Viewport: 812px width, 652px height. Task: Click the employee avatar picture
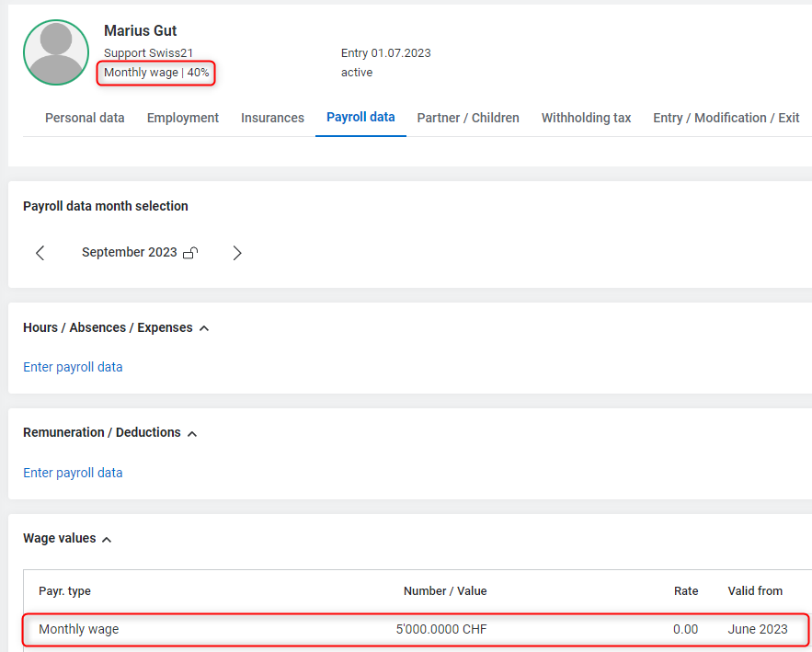click(56, 52)
